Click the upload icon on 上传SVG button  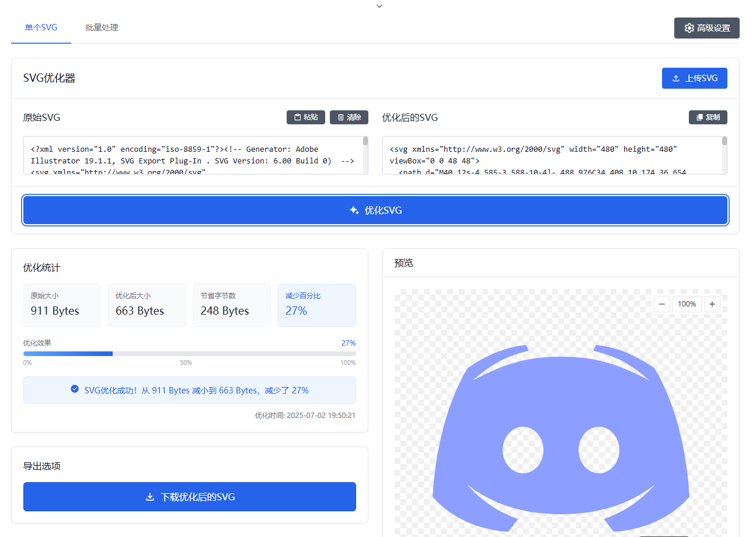pyautogui.click(x=677, y=78)
